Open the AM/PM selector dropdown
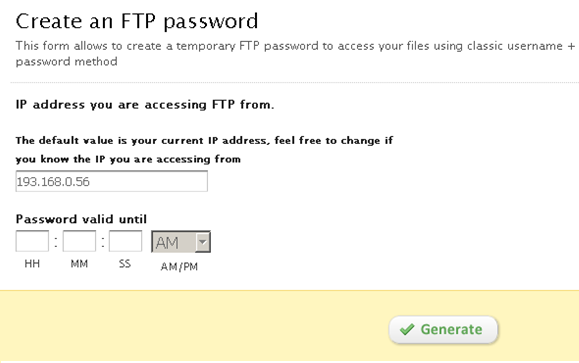579x363 pixels. [x=181, y=242]
